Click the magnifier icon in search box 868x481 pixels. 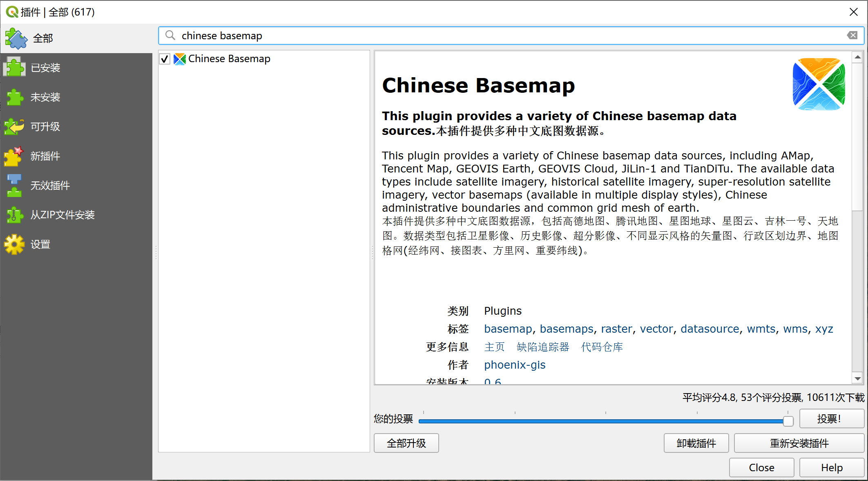(x=170, y=36)
